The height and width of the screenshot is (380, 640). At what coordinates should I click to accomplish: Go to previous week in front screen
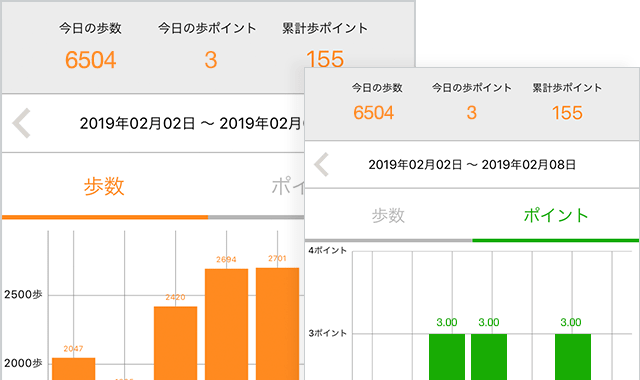[321, 164]
